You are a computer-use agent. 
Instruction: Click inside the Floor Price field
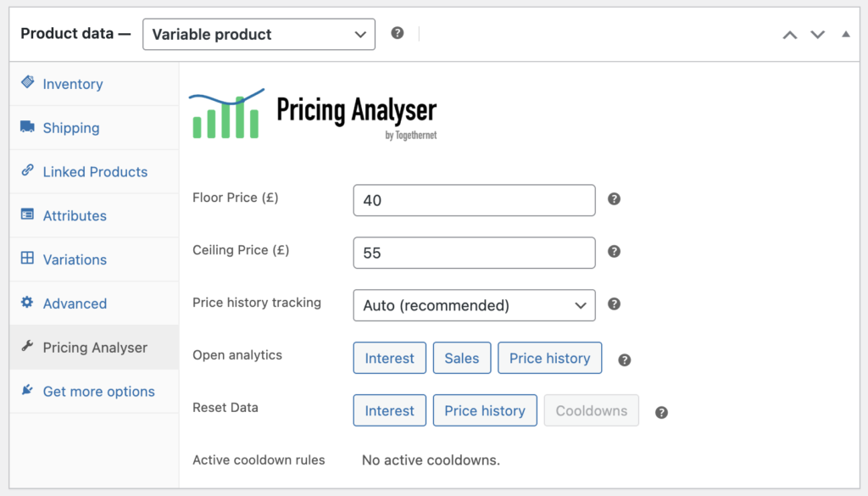click(474, 200)
